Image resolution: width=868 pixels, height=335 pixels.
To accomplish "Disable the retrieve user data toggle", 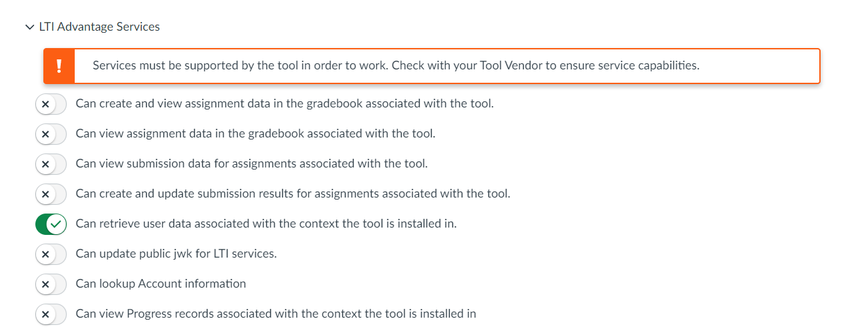I will [51, 224].
